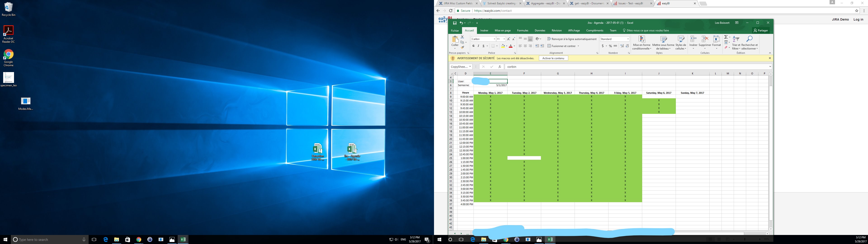Screen dimensions: 868x244
Task: Toggle bottom vertical alignment
Action: [x=530, y=39]
